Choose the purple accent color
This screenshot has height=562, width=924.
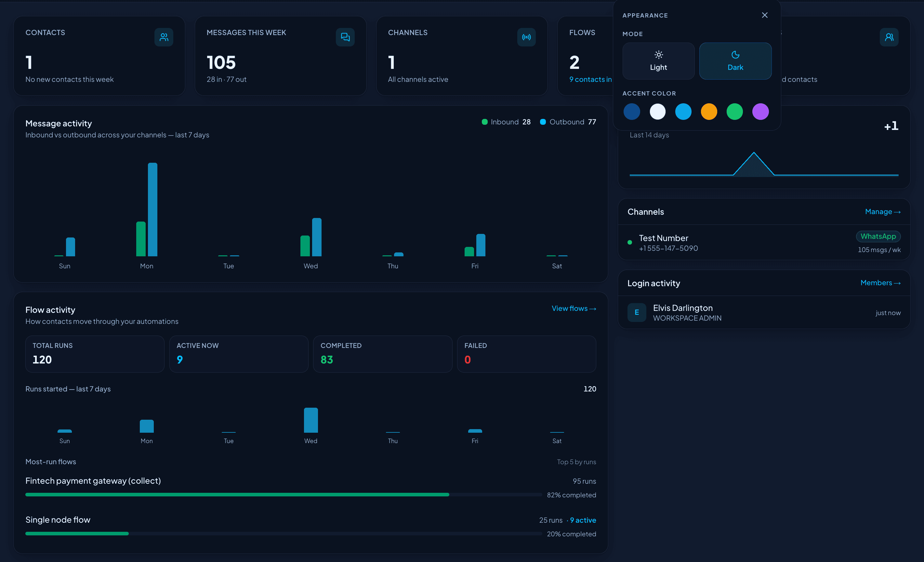click(x=760, y=112)
